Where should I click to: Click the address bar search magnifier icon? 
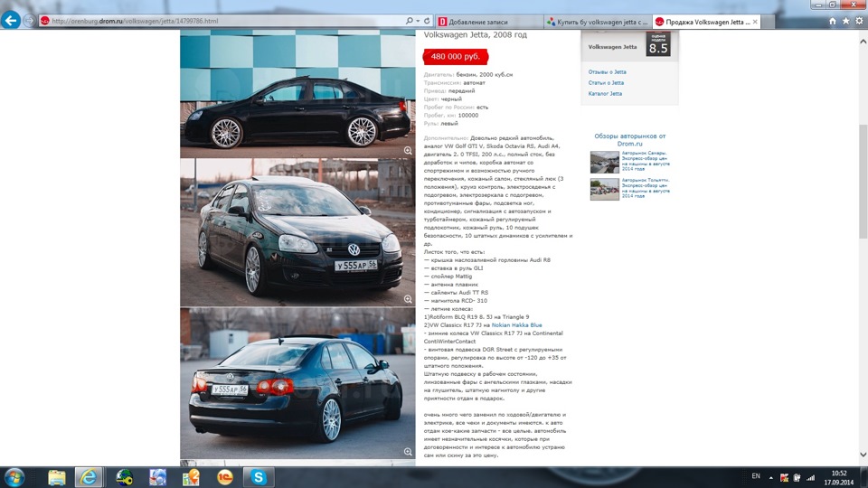(x=409, y=21)
